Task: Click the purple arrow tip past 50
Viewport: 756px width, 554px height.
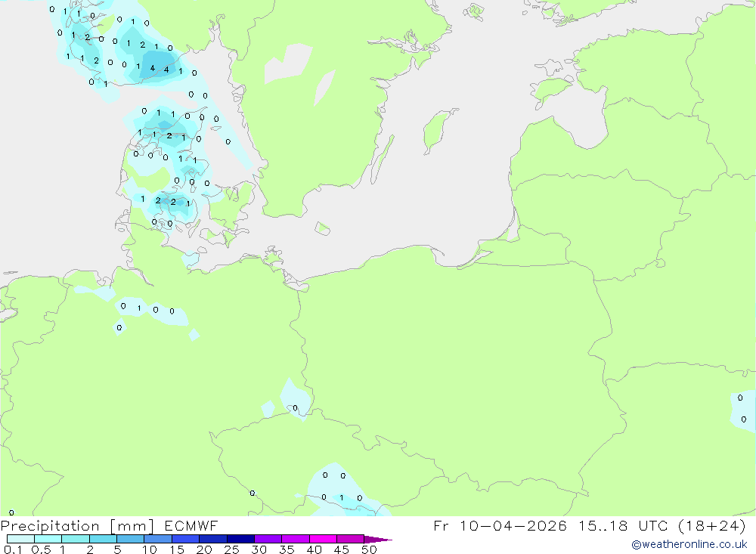Action: [x=377, y=540]
